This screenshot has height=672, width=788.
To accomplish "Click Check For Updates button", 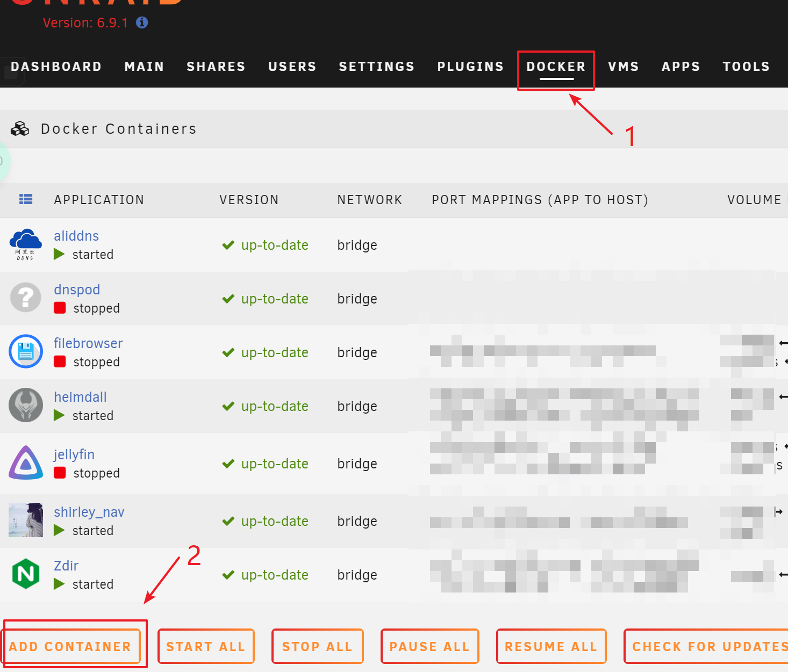I will 707,646.
